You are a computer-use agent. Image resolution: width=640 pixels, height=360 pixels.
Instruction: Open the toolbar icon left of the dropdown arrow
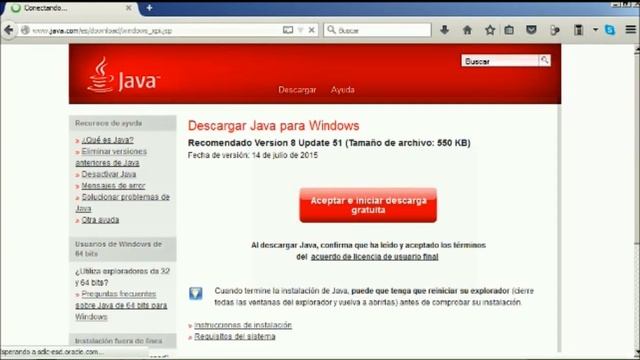(x=578, y=30)
